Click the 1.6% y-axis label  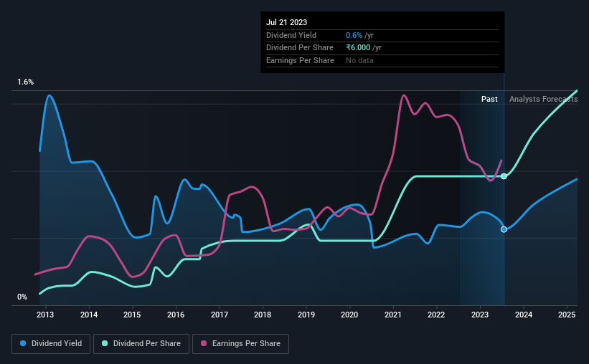26,82
